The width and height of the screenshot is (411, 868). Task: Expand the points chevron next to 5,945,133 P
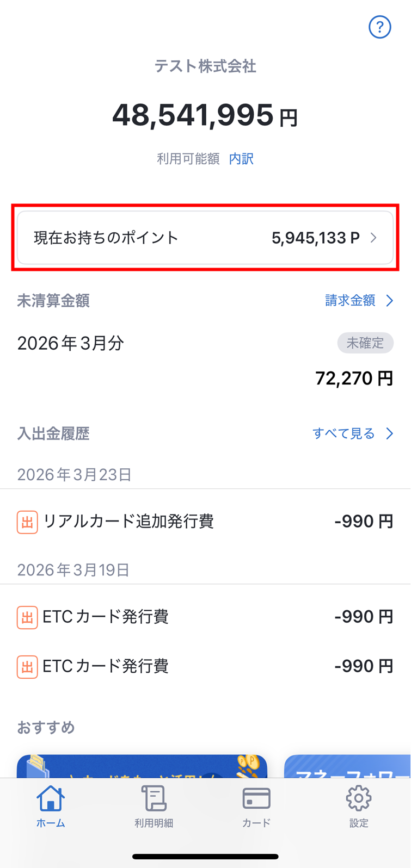coord(373,238)
